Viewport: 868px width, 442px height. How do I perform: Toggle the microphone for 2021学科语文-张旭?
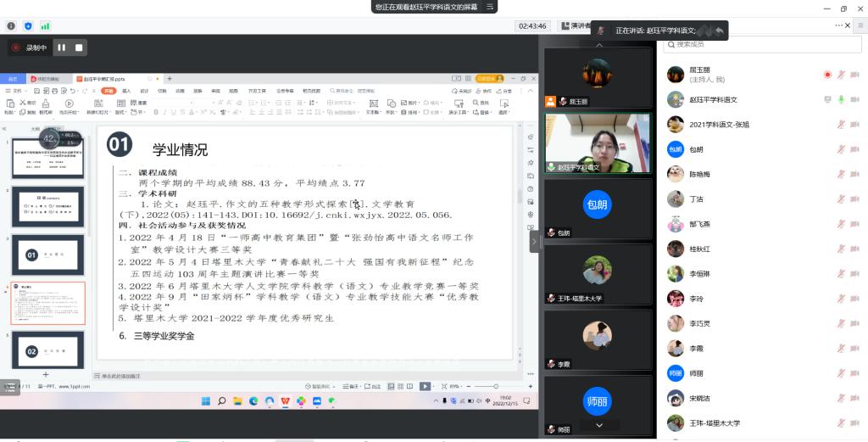tap(841, 125)
